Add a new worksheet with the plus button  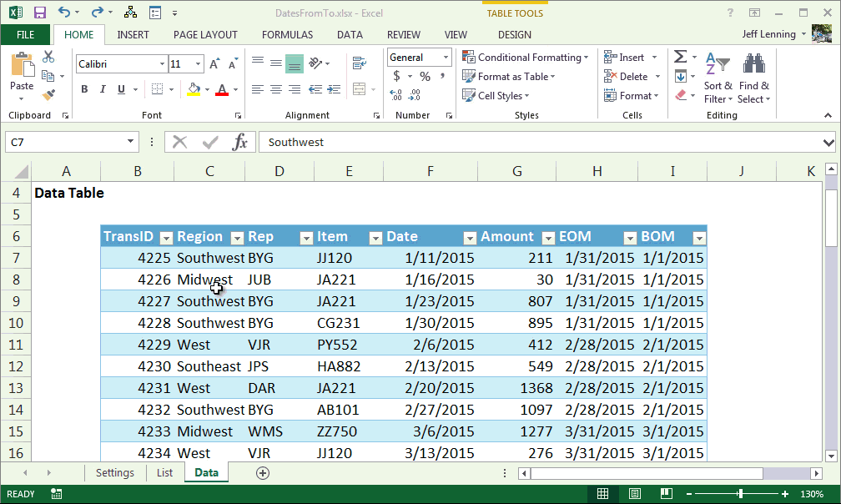coord(262,472)
